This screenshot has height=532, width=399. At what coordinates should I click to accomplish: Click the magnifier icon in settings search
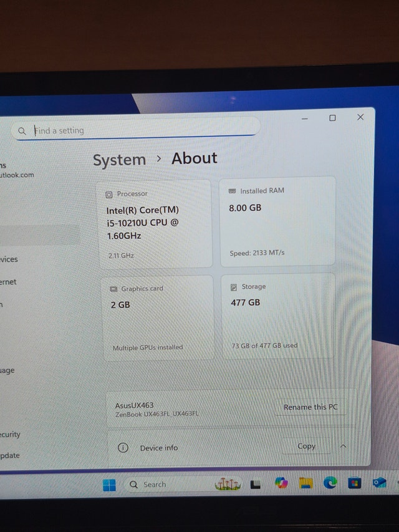pyautogui.click(x=22, y=131)
